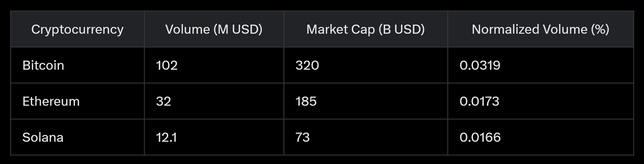Select the Ethereum row label

[x=51, y=101]
